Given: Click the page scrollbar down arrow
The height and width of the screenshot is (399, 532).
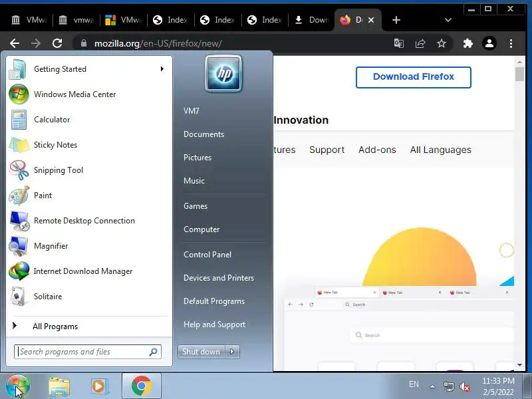Looking at the screenshot, I should 519,365.
